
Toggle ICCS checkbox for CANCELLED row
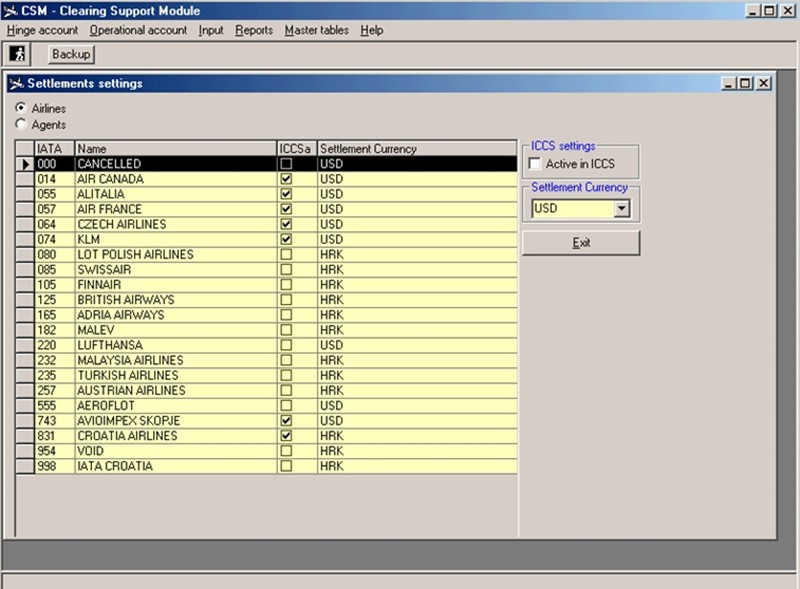[x=286, y=164]
